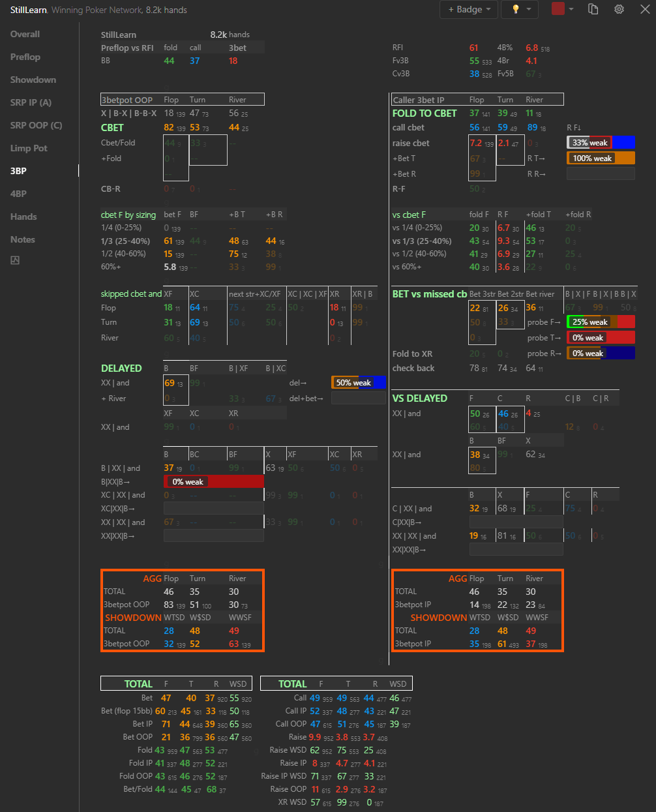
Task: Select the 3BP tab
Action: click(18, 171)
